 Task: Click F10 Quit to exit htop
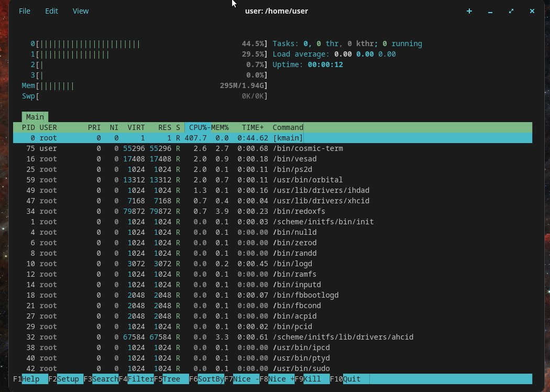click(x=350, y=379)
